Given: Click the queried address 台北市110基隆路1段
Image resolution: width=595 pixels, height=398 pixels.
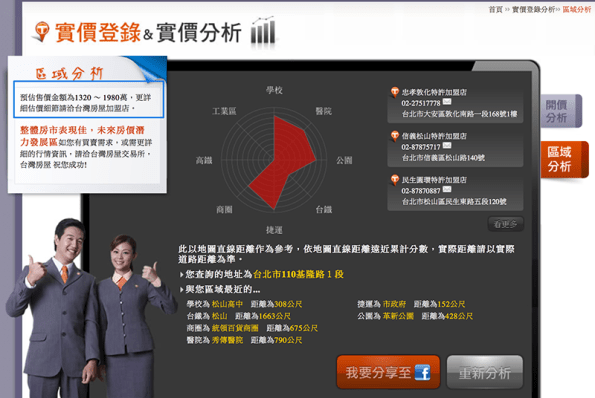Looking at the screenshot, I should pyautogui.click(x=298, y=274).
